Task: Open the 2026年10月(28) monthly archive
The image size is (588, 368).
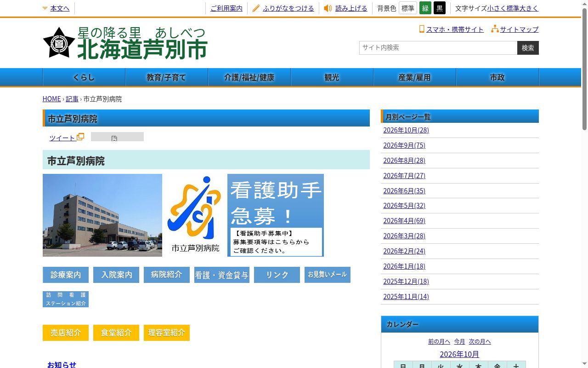Action: coord(406,130)
